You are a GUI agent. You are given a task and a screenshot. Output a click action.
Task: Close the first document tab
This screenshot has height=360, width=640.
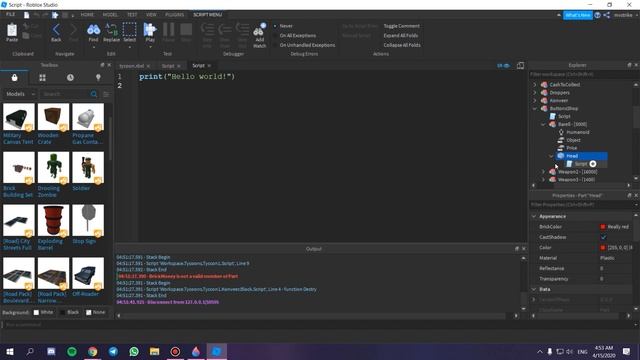pos(148,66)
